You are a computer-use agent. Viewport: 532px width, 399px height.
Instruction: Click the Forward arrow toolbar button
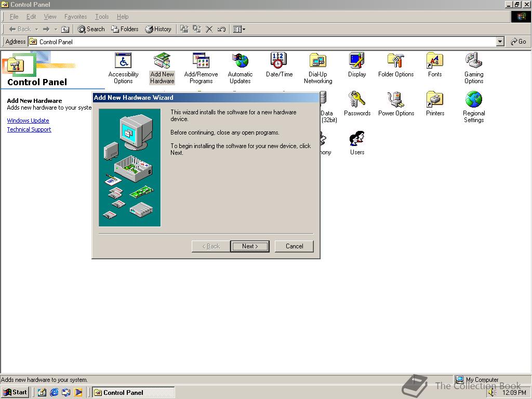click(x=46, y=29)
